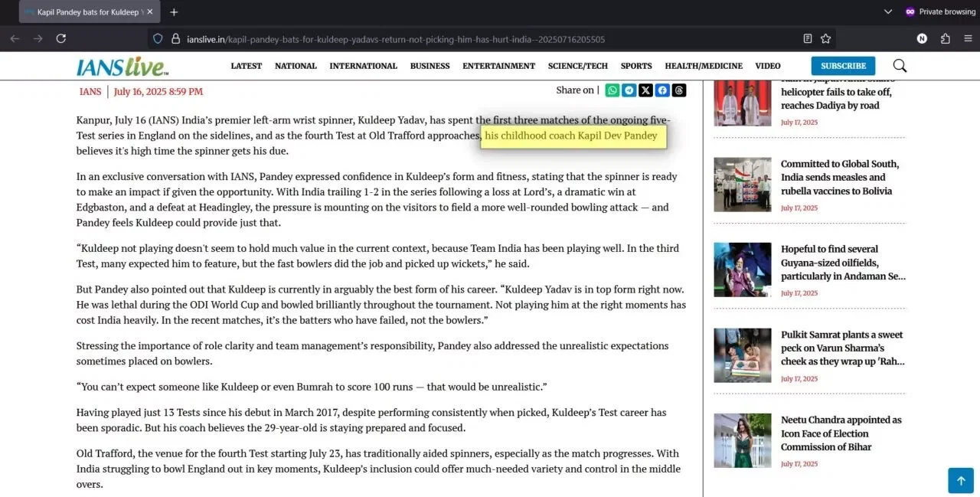This screenshot has width=980, height=497.
Task: Click the date under Committed to Global South headline
Action: [799, 208]
